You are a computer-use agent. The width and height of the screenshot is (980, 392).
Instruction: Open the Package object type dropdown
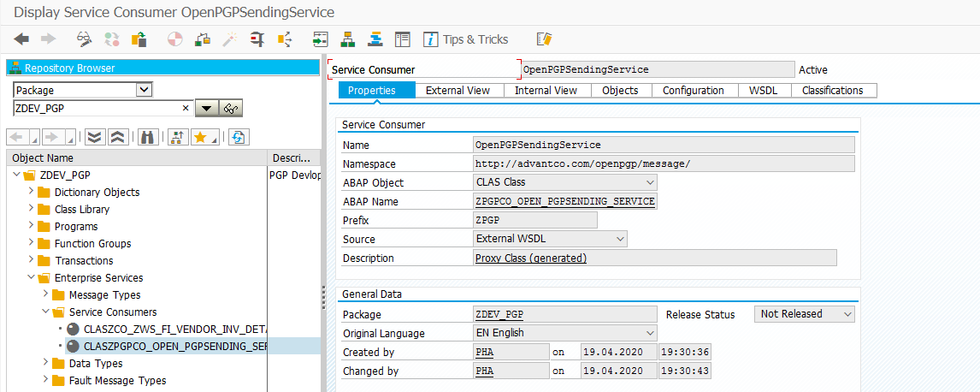point(144,90)
